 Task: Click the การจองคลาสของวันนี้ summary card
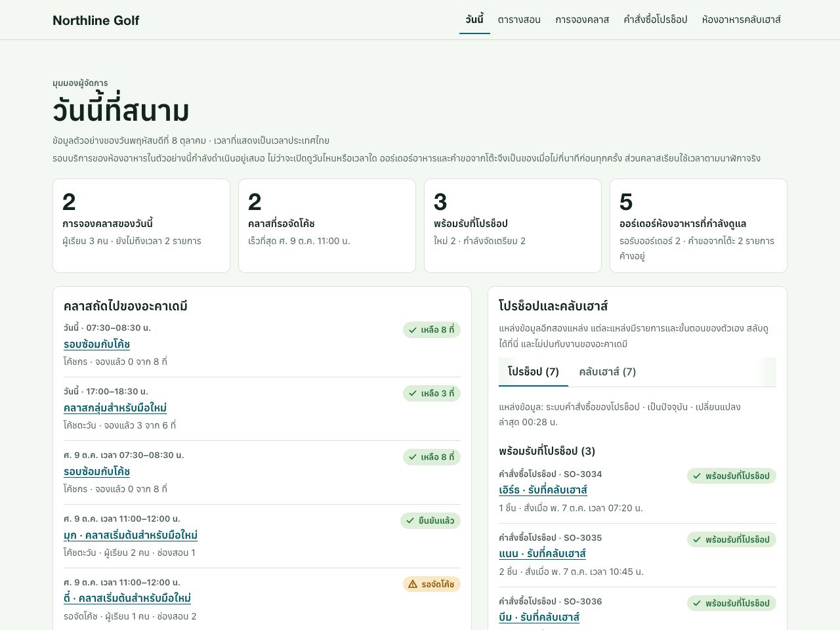coord(141,226)
